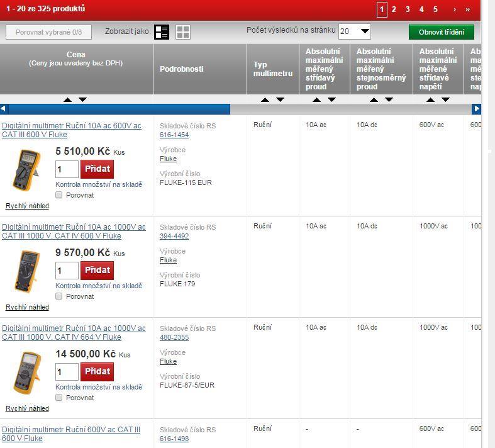
Task: Open results per page dropdown
Action: point(355,31)
